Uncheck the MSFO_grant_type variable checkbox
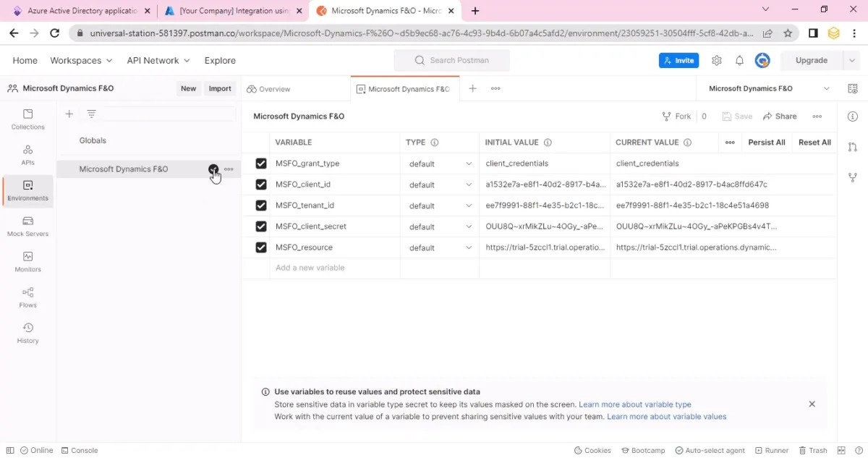Image resolution: width=868 pixels, height=458 pixels. (261, 164)
